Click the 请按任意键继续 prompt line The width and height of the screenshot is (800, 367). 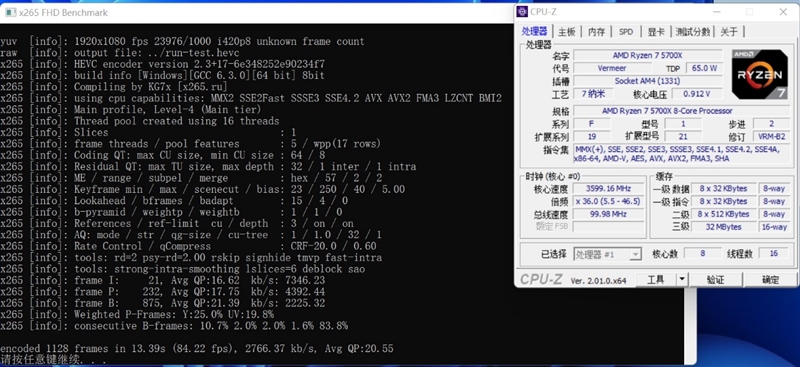coord(54,359)
